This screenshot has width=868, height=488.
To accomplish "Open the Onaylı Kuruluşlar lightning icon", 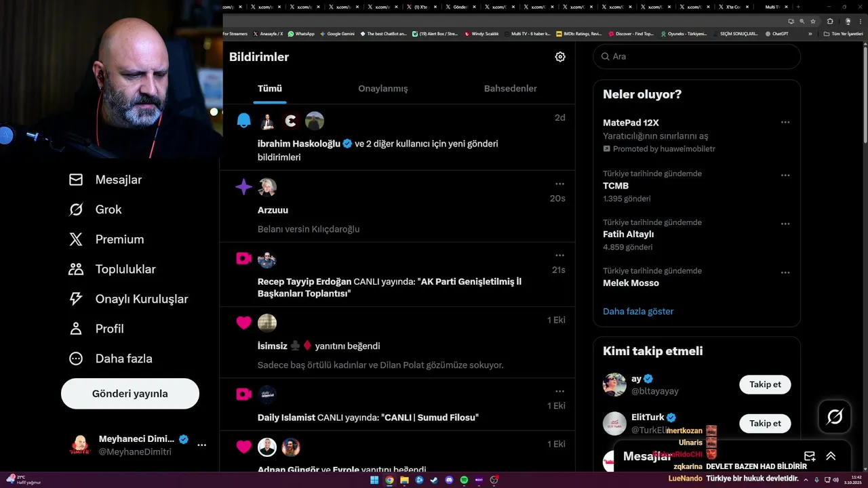I will 76,299.
